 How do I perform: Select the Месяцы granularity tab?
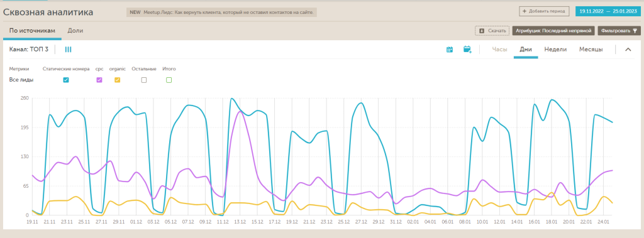click(x=591, y=50)
